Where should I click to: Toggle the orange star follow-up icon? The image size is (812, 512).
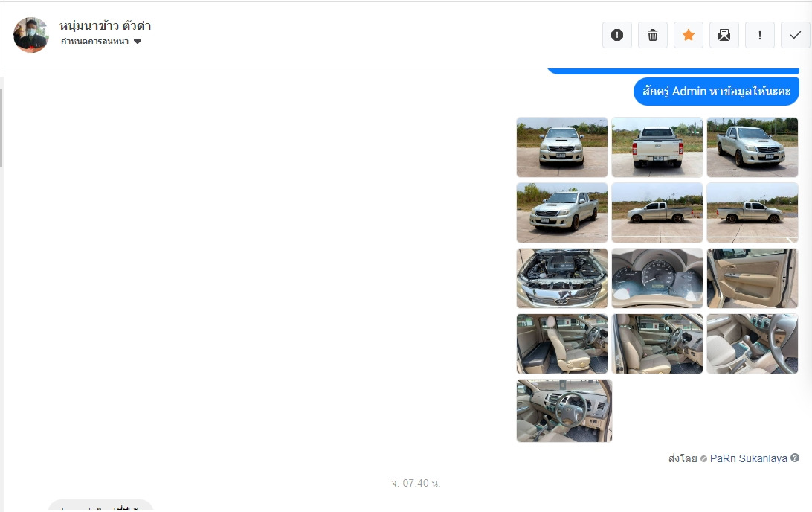pyautogui.click(x=689, y=35)
